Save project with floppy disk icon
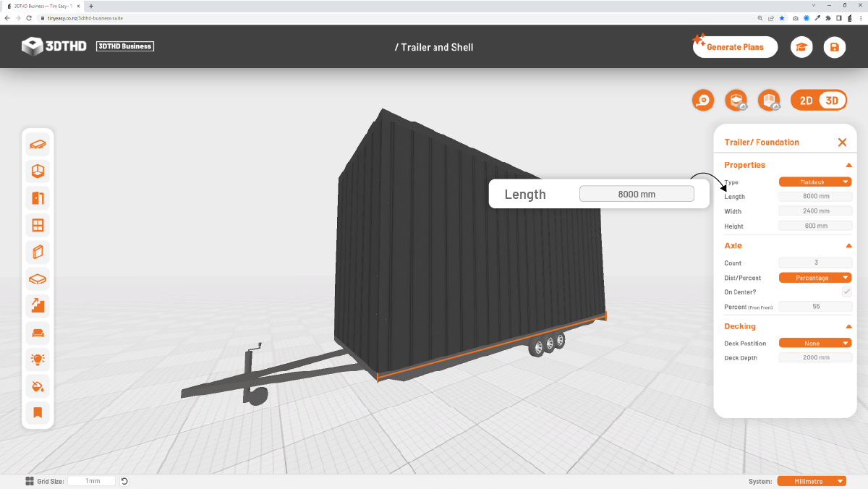The width and height of the screenshot is (868, 489). pos(835,47)
